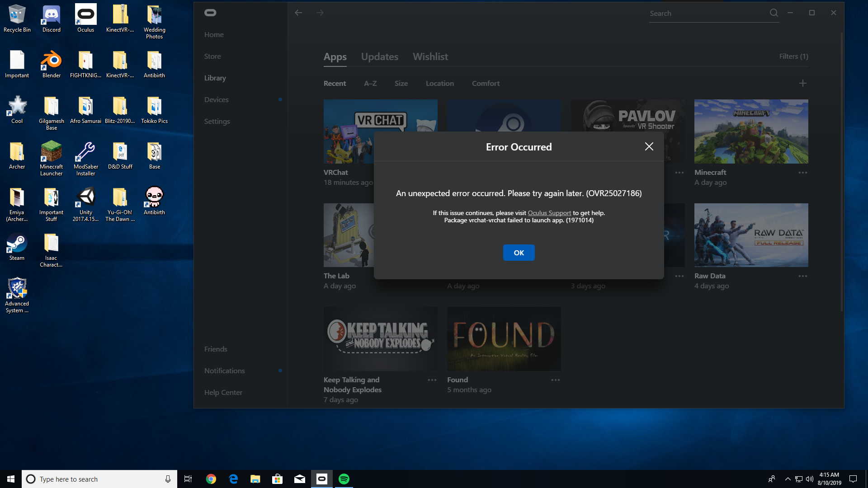Show hidden system tray icons

tap(788, 479)
